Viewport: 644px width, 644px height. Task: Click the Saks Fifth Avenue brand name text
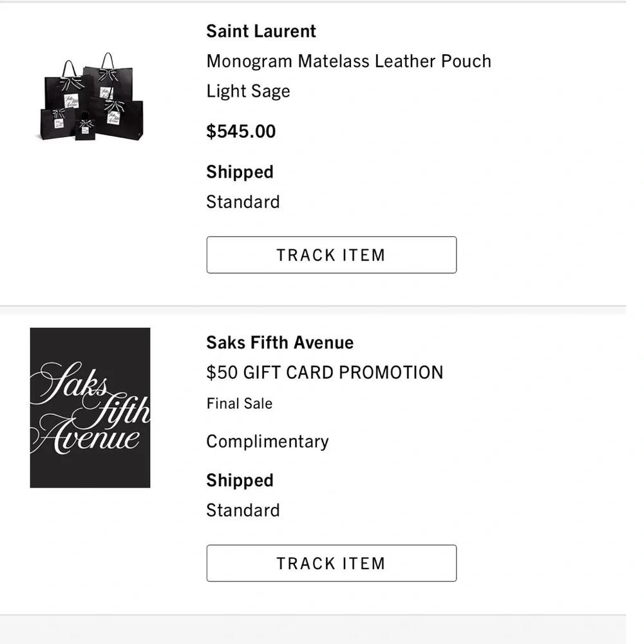tap(279, 343)
